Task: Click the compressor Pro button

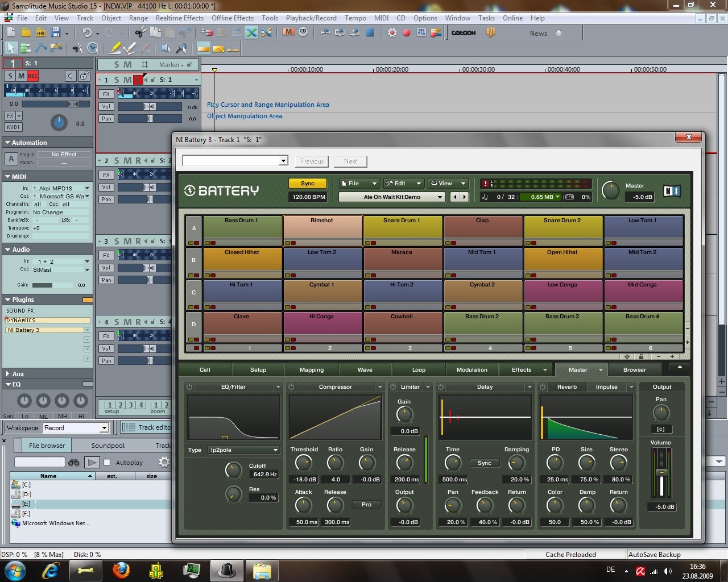Action: [366, 505]
